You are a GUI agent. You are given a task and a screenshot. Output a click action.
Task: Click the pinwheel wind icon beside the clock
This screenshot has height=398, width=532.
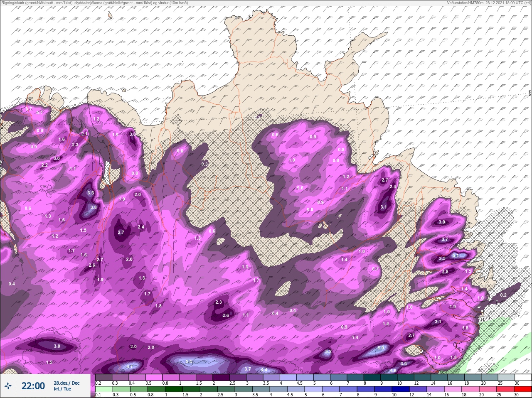point(8,386)
